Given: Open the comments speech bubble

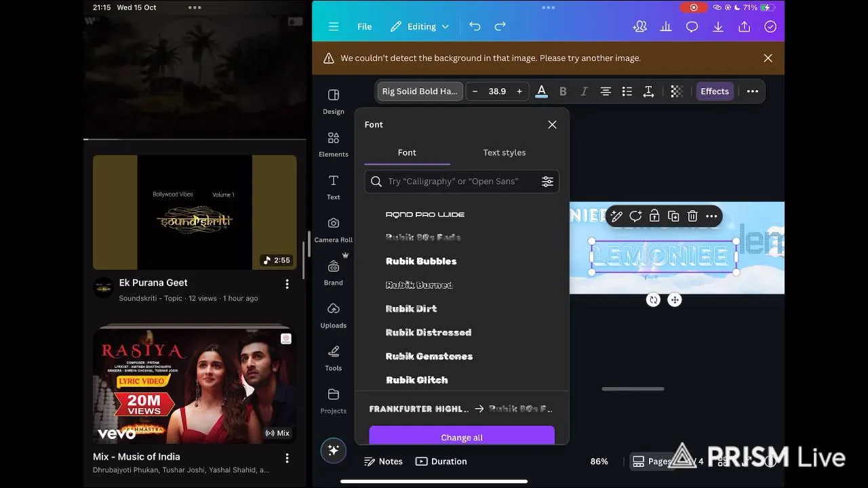Looking at the screenshot, I should tap(692, 26).
